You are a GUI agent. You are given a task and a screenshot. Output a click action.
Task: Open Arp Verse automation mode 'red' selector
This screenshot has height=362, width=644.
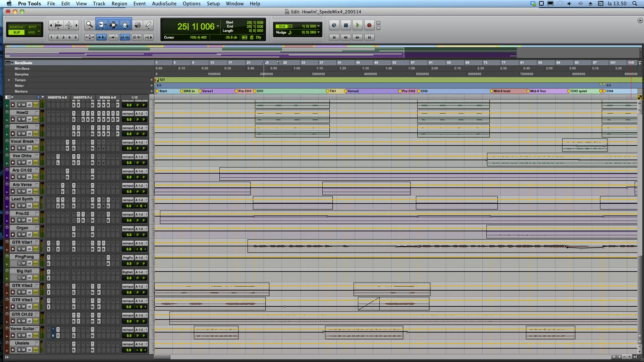point(36,191)
